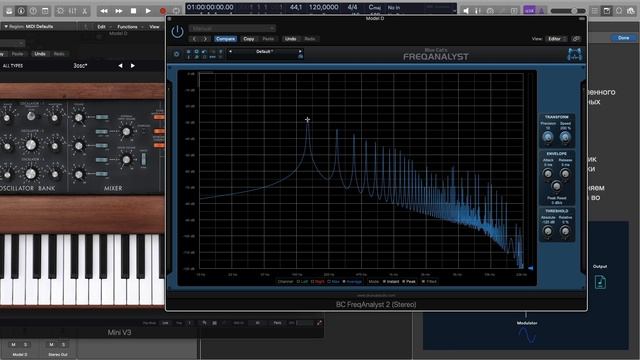Screen dimensions: 640x360
Task: Rewind playback in the Logic transport
Action: pyautogui.click(x=104, y=11)
